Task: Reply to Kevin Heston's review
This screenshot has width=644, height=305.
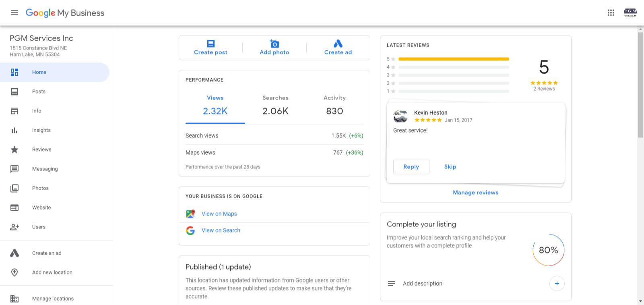Action: point(411,167)
